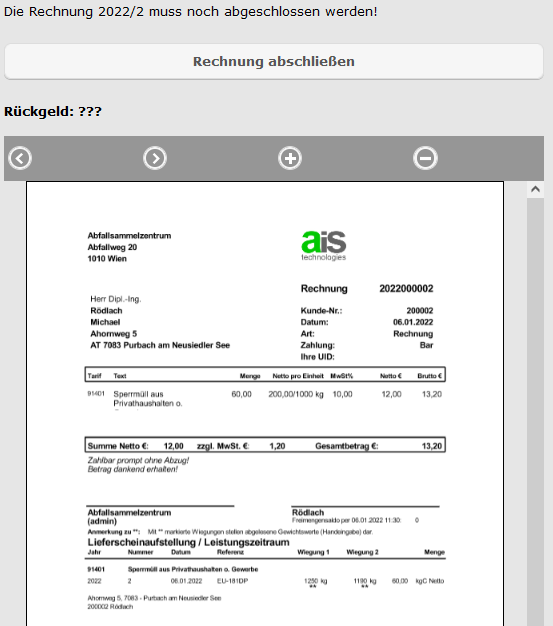Click the message Die Rechnung 2022/2 muss noch abgeschlossen werden
This screenshot has height=626, width=553.
coord(190,12)
